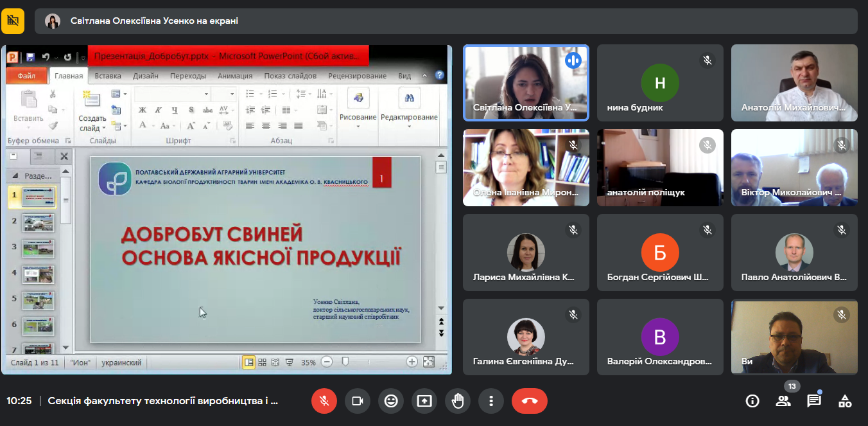
Task: Click the Создать слайд new slide icon
Action: [92, 99]
